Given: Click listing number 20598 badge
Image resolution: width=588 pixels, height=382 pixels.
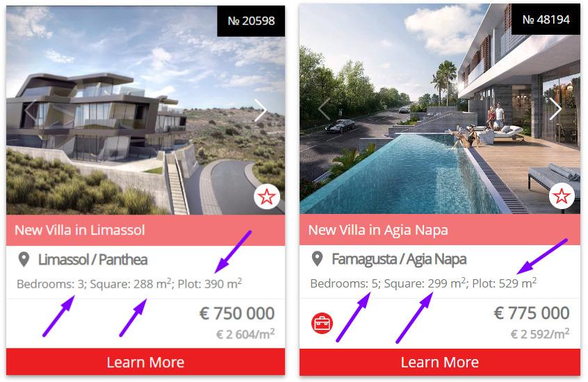Looking at the screenshot, I should tap(251, 21).
